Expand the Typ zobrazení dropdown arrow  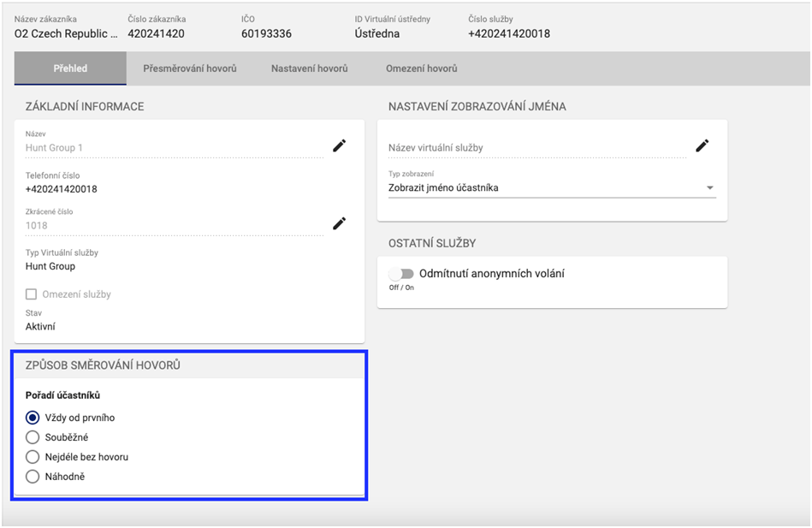tap(709, 188)
